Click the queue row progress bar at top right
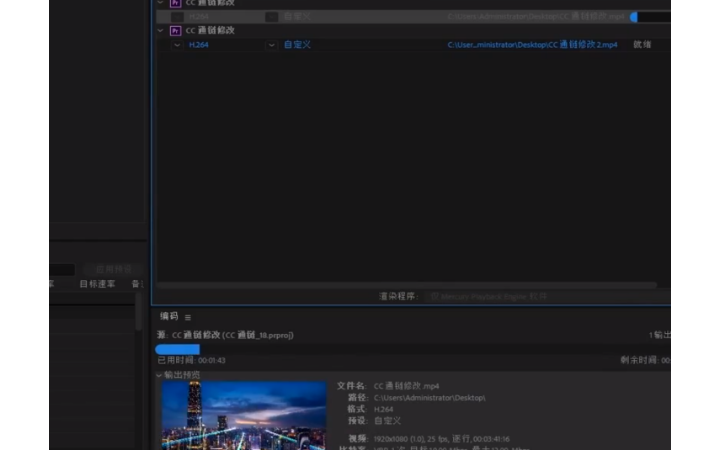This screenshot has width=720, height=450. coord(650,17)
